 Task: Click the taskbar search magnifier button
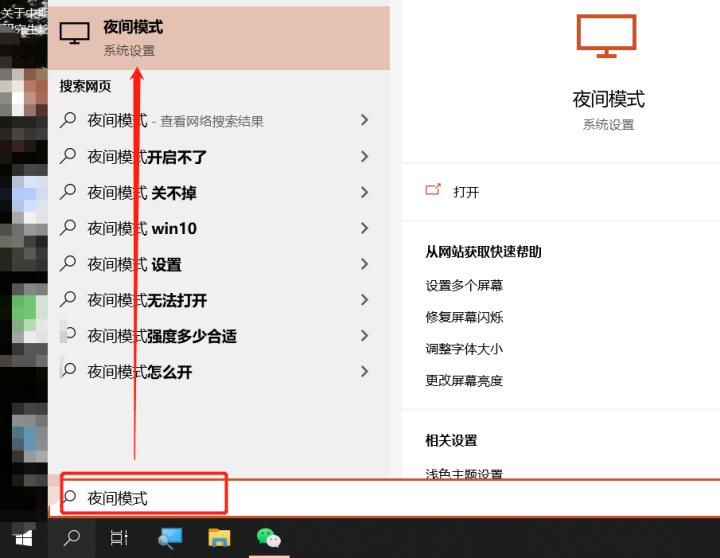72,538
